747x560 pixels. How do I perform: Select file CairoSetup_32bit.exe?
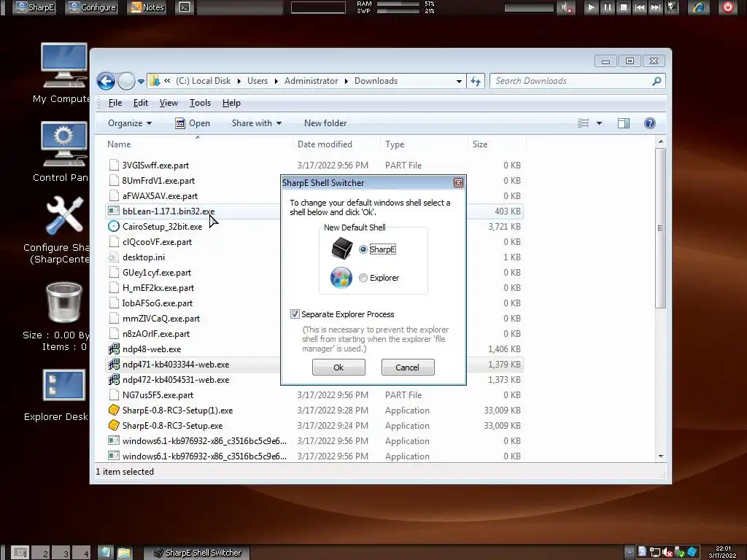[162, 227]
